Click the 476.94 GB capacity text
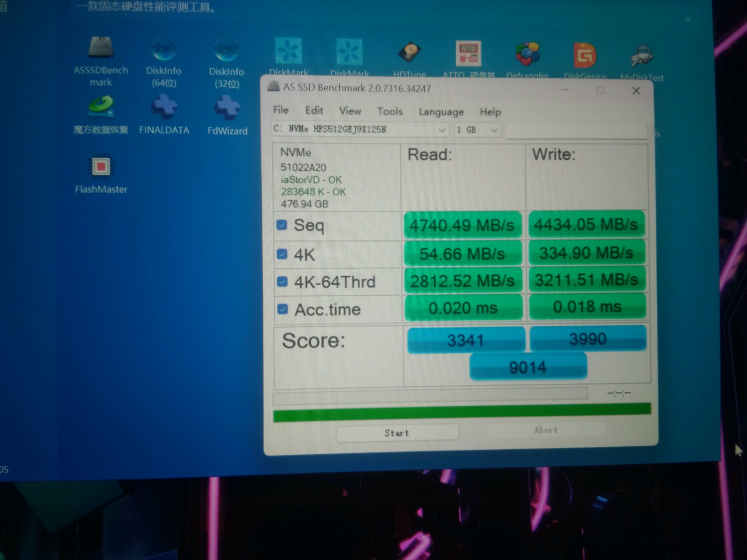Viewport: 747px width, 560px height. [304, 204]
